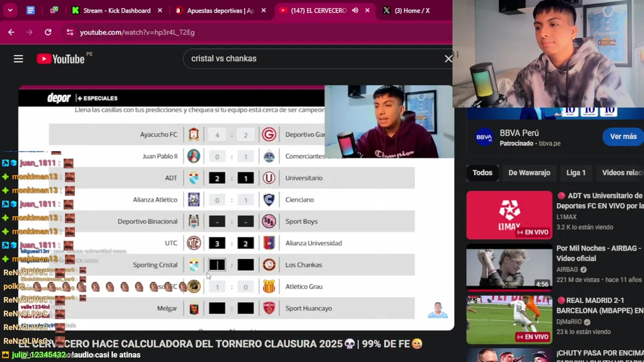644x362 pixels.
Task: Open the browser tab search chevron
Action: click(10, 10)
